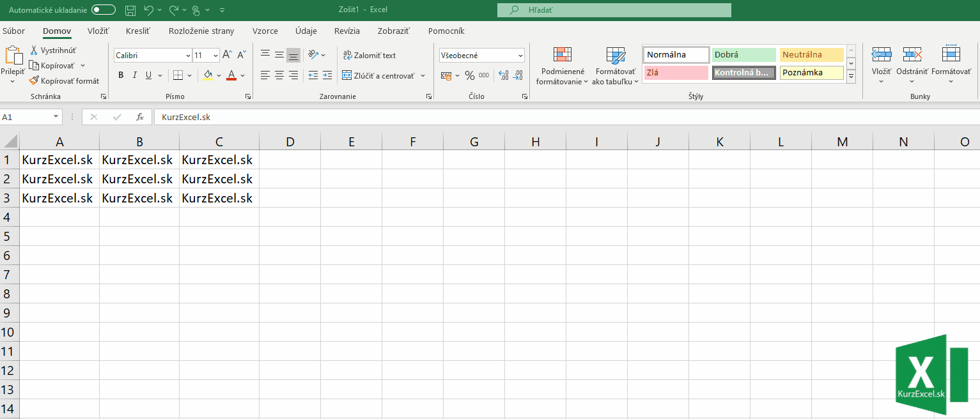Apply borders using the border grid icon
The width and height of the screenshot is (980, 419).
(x=178, y=75)
